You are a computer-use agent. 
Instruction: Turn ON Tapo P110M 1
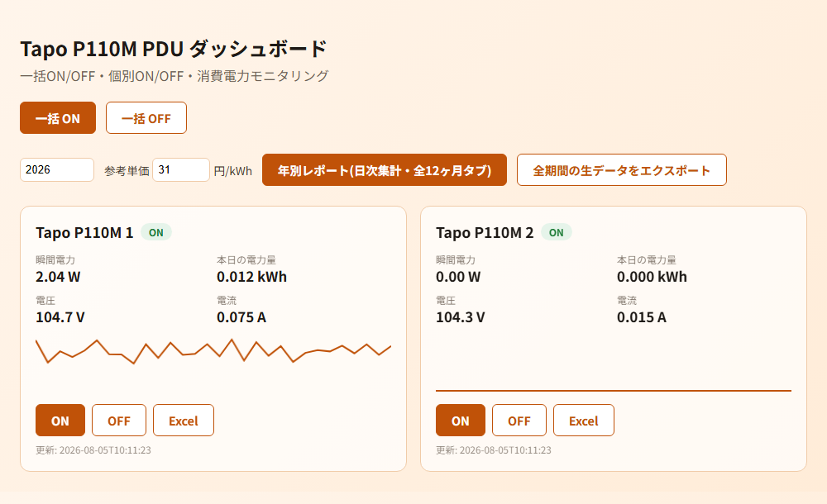tap(60, 421)
